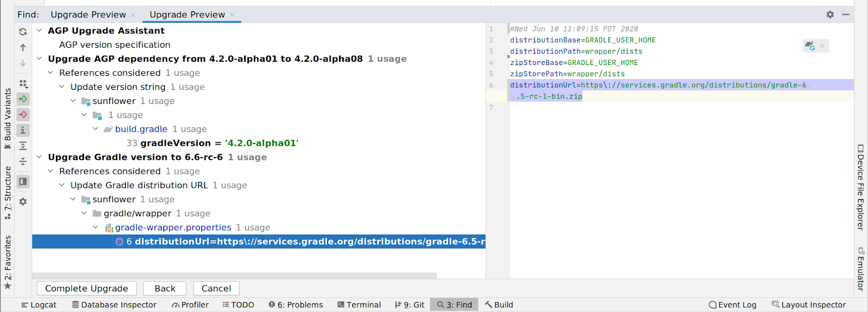Click the Cancel button
The width and height of the screenshot is (868, 312).
tap(216, 289)
